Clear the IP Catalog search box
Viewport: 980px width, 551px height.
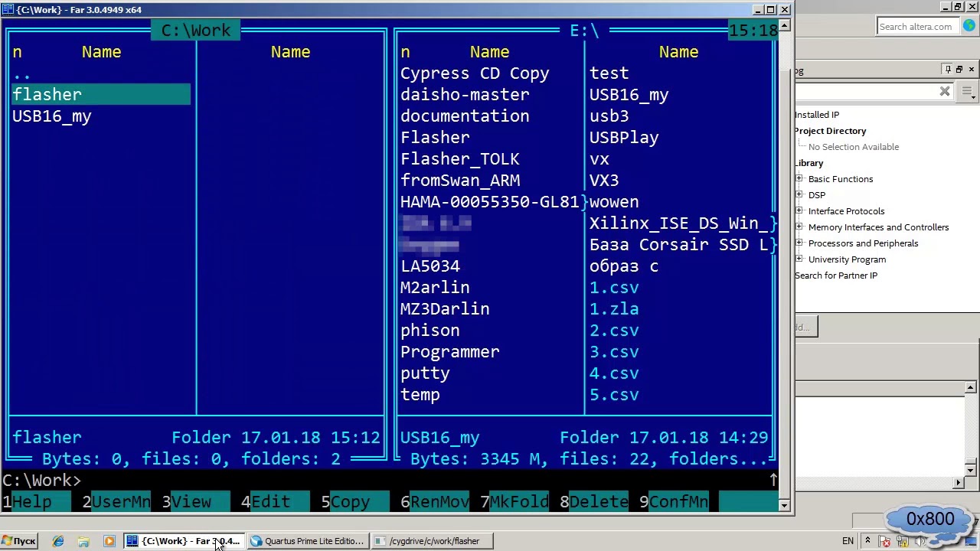[945, 92]
